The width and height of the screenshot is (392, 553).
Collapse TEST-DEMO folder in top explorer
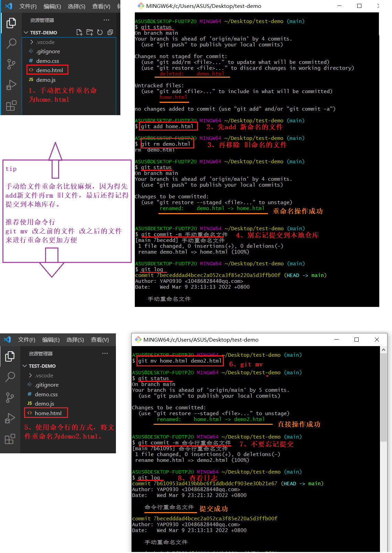26,32
